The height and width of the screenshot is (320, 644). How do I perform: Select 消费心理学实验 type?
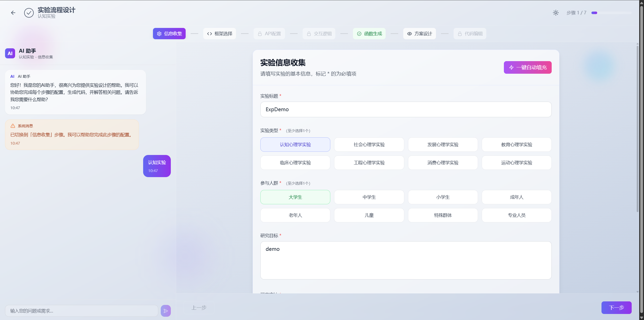pyautogui.click(x=443, y=163)
